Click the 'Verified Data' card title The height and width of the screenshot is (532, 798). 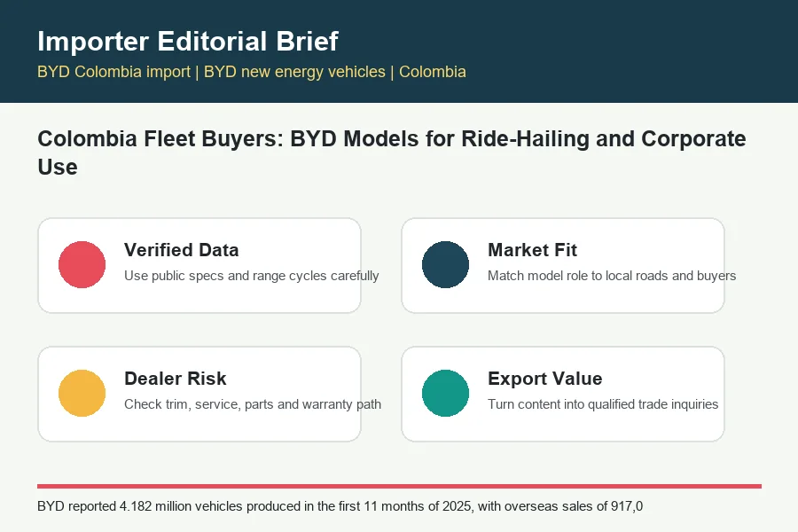181,250
